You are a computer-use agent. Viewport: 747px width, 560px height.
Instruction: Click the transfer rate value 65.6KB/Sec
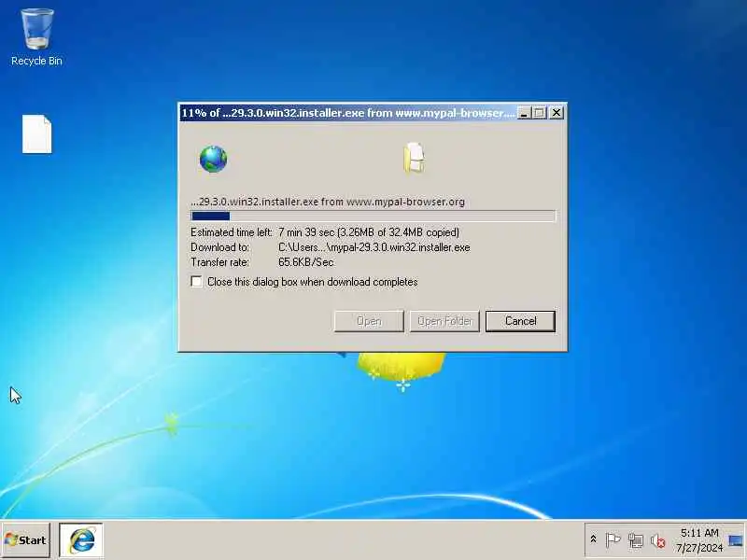pyautogui.click(x=306, y=262)
